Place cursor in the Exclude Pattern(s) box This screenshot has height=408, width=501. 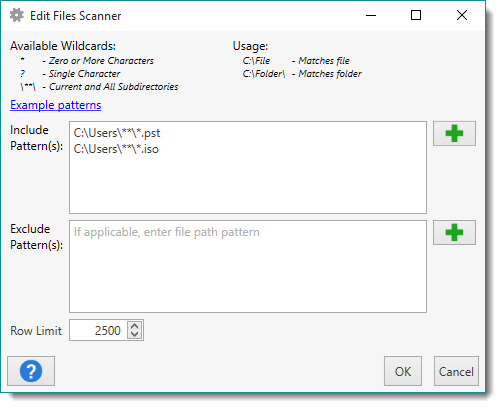[248, 266]
